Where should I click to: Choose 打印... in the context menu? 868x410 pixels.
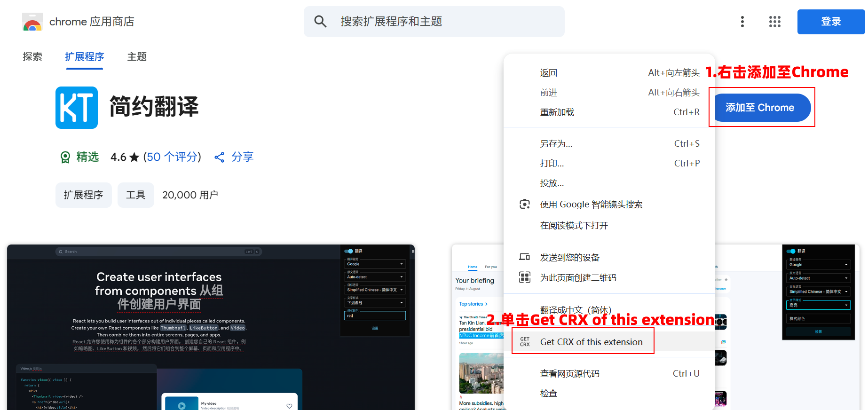[609, 164]
